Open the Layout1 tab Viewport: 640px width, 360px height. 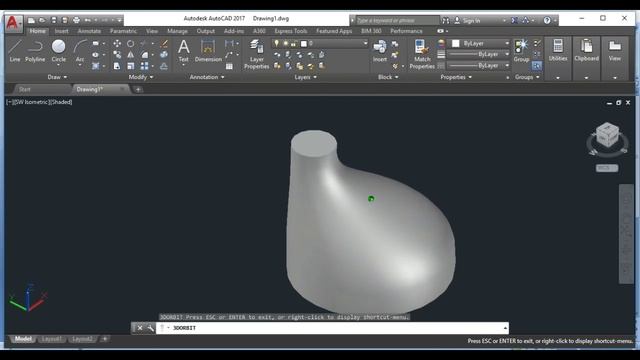point(52,339)
